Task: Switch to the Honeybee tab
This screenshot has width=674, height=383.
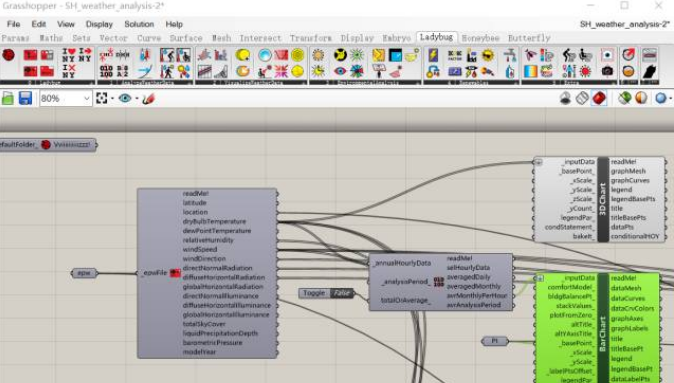Action: point(481,38)
